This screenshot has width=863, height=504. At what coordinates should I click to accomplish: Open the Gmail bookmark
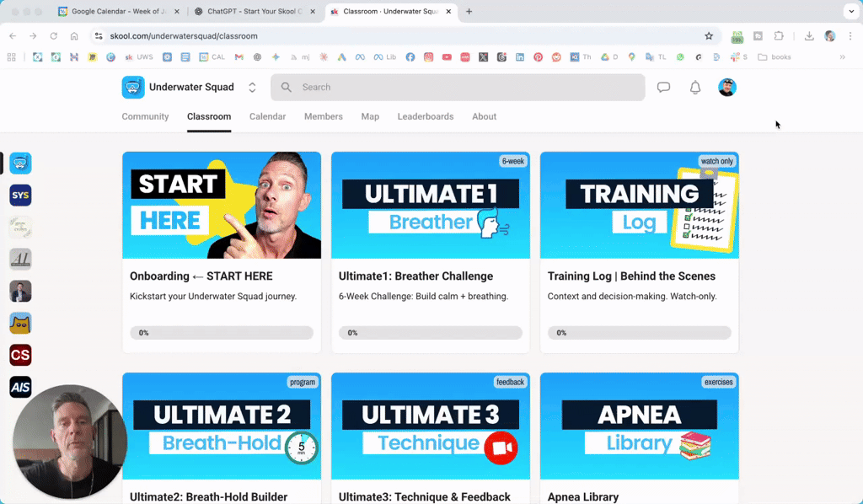239,57
